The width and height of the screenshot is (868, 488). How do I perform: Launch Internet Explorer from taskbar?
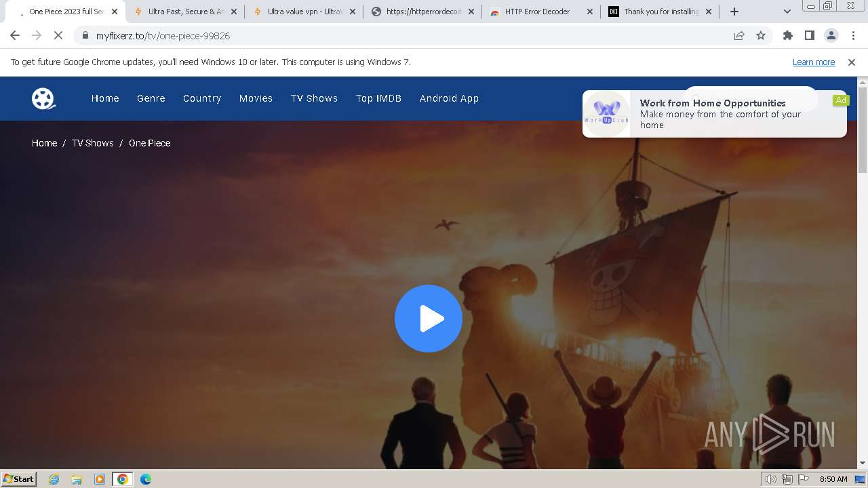54,479
